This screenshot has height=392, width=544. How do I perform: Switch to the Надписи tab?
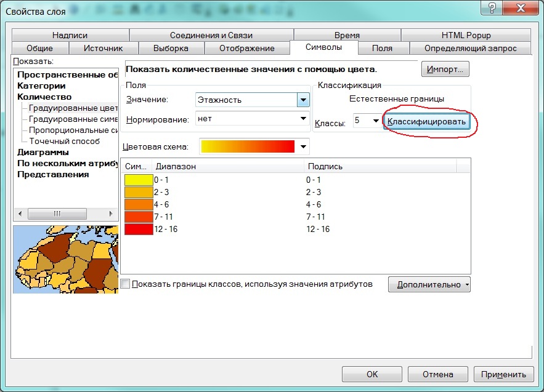click(70, 35)
